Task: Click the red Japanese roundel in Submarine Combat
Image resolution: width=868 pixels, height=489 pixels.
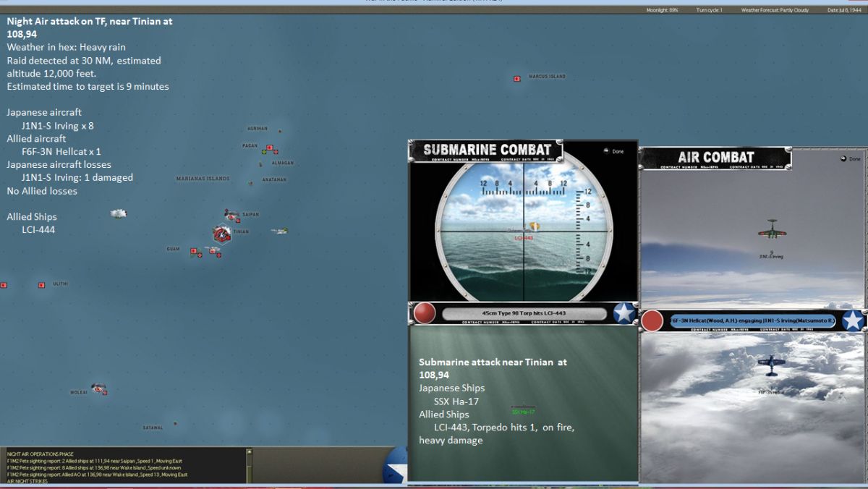Action: [425, 313]
